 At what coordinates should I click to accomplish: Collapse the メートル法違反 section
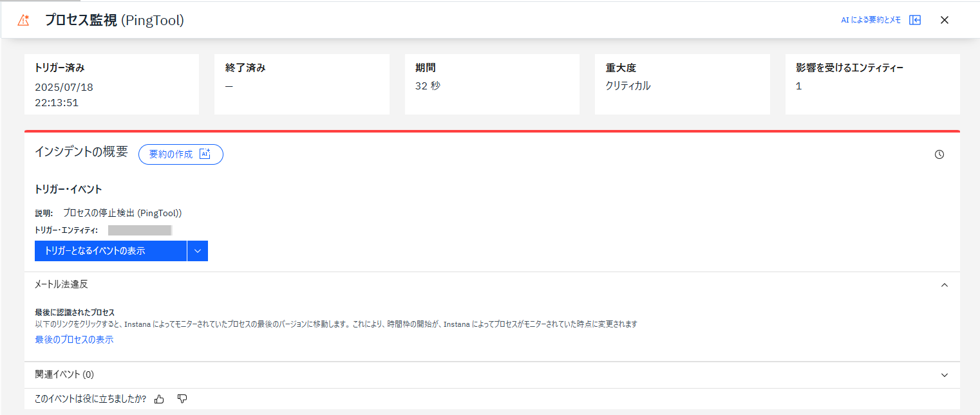pos(945,284)
